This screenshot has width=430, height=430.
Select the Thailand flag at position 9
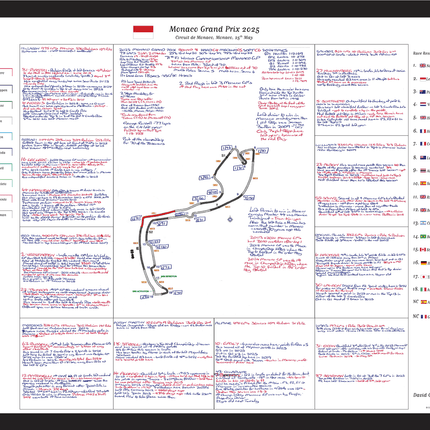click(423, 170)
